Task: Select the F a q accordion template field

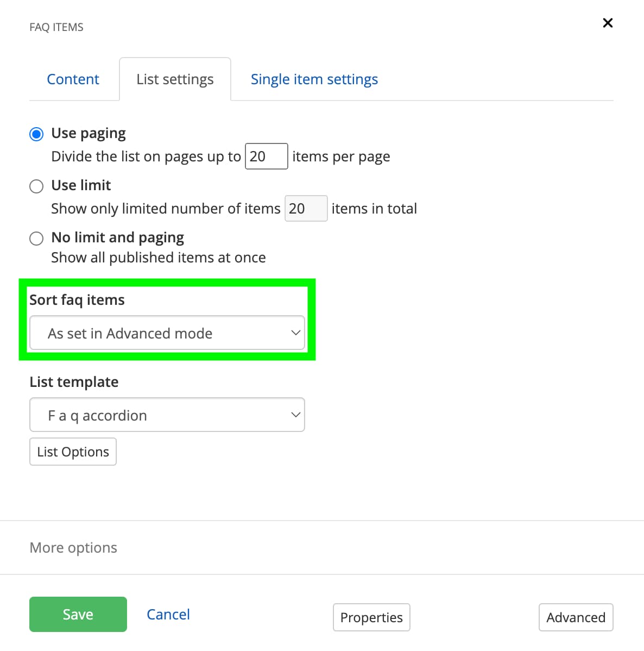Action: point(167,415)
